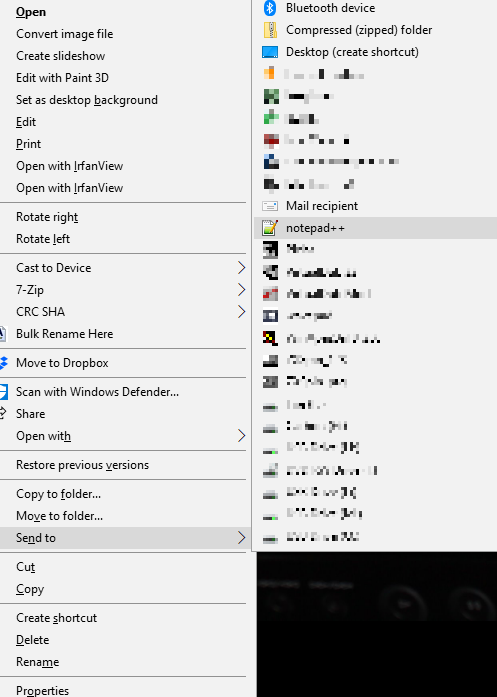Screen dimensions: 497x697
Task: Expand the 7-Zip submenu chevron
Action: pyautogui.click(x=241, y=290)
